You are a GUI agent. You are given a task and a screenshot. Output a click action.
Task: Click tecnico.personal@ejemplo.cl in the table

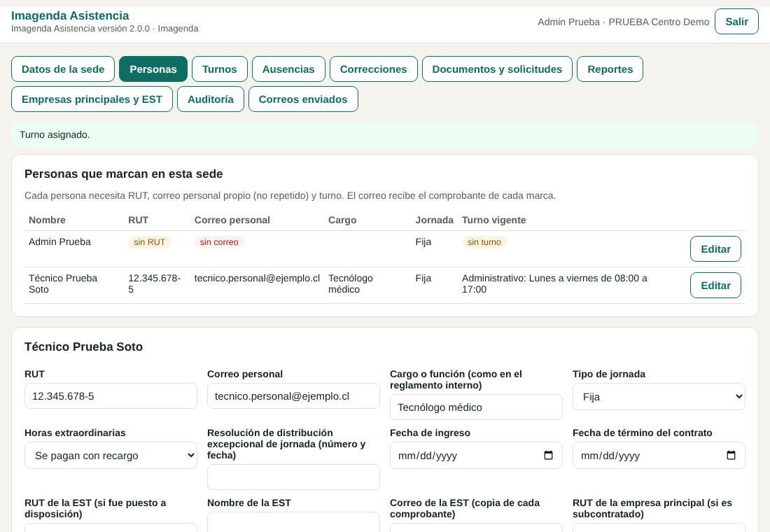pos(257,278)
